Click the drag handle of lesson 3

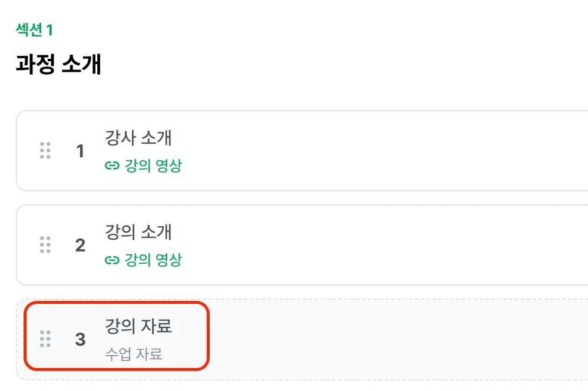tap(45, 339)
